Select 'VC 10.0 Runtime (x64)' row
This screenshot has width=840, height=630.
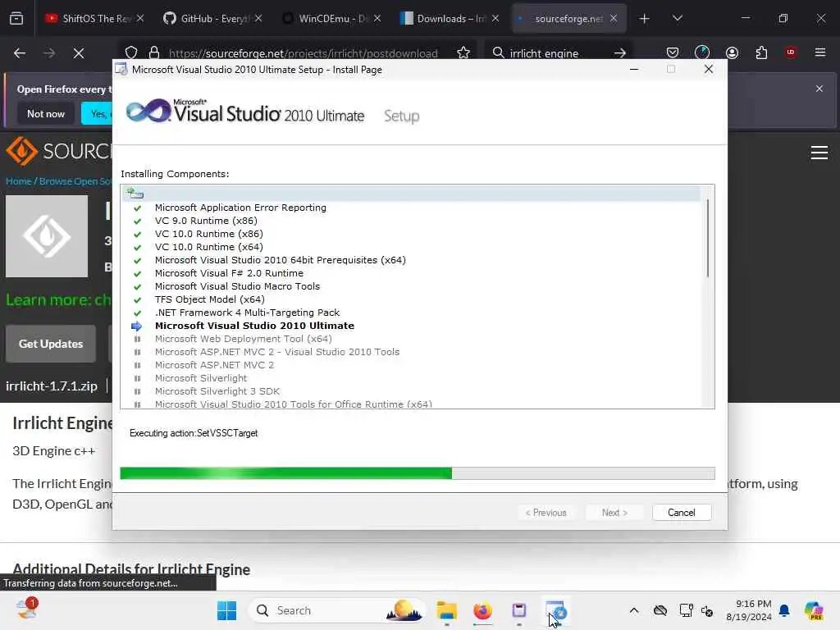tap(209, 247)
